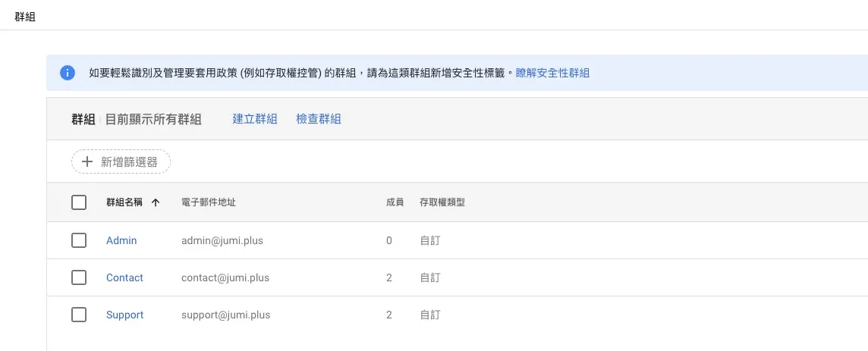This screenshot has height=351, width=868.
Task: Click 建立群組 to create a group
Action: tap(255, 119)
